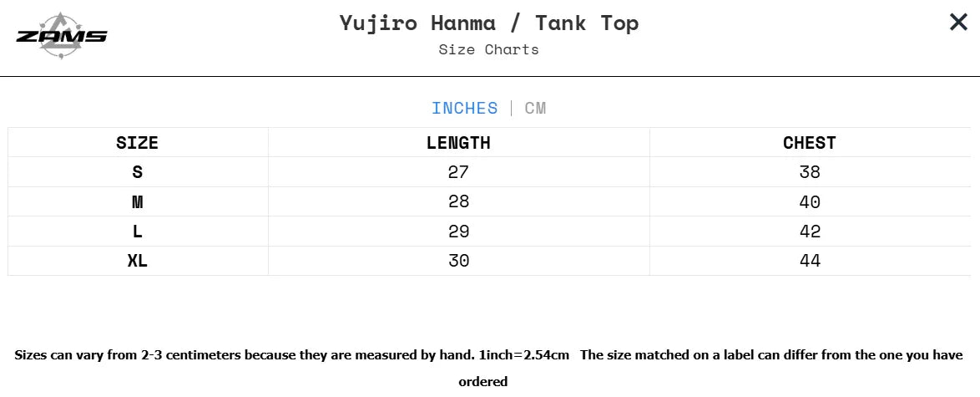
Task: Select the S size row label
Action: 138,172
